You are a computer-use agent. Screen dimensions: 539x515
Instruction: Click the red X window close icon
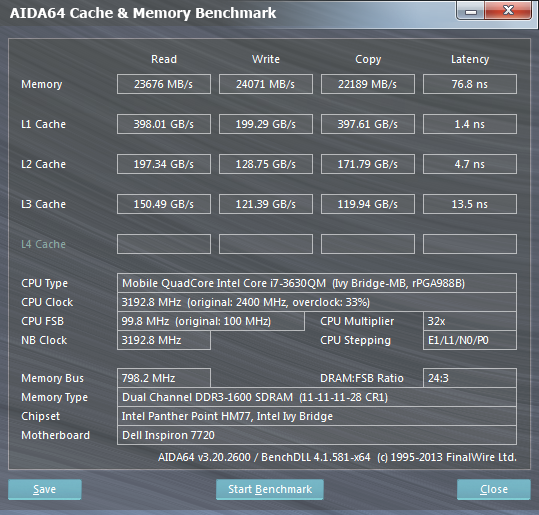508,10
